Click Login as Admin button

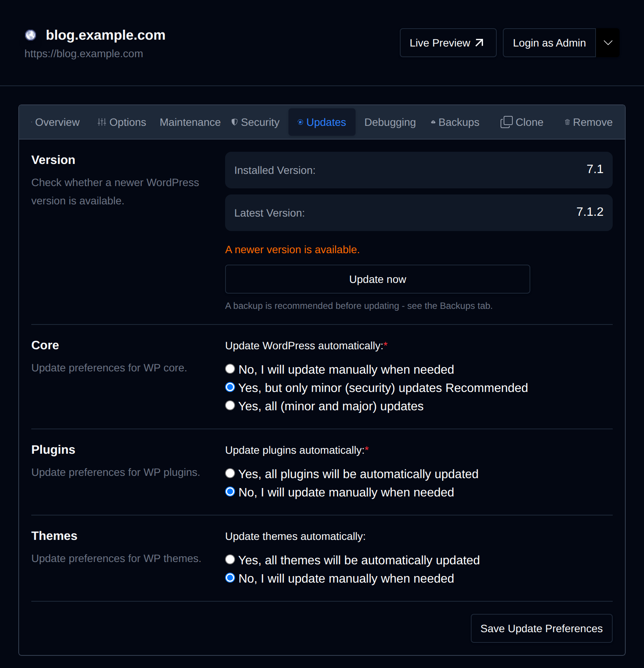point(549,43)
